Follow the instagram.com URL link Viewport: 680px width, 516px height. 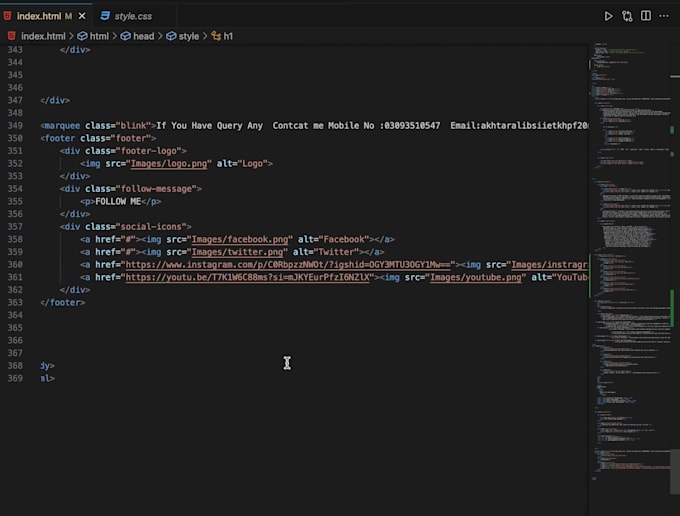288,265
